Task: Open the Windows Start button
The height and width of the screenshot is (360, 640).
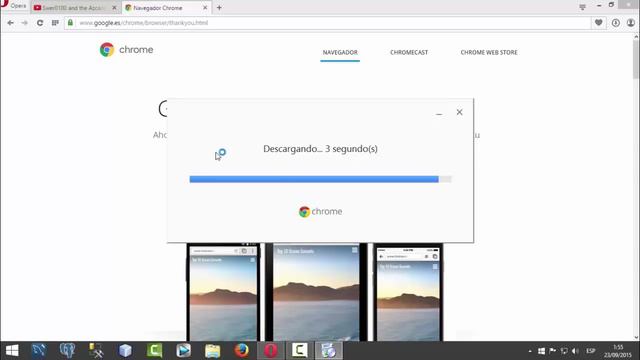Action: click(12, 351)
